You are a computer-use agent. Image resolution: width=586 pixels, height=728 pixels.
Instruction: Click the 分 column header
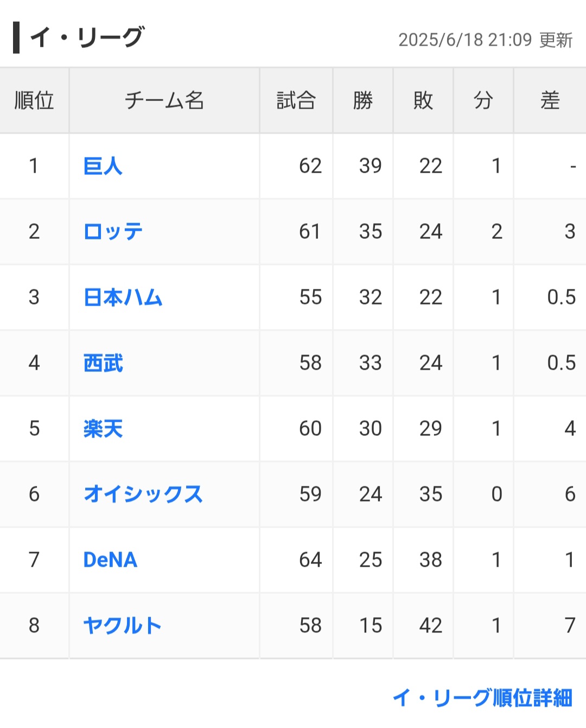(x=483, y=100)
